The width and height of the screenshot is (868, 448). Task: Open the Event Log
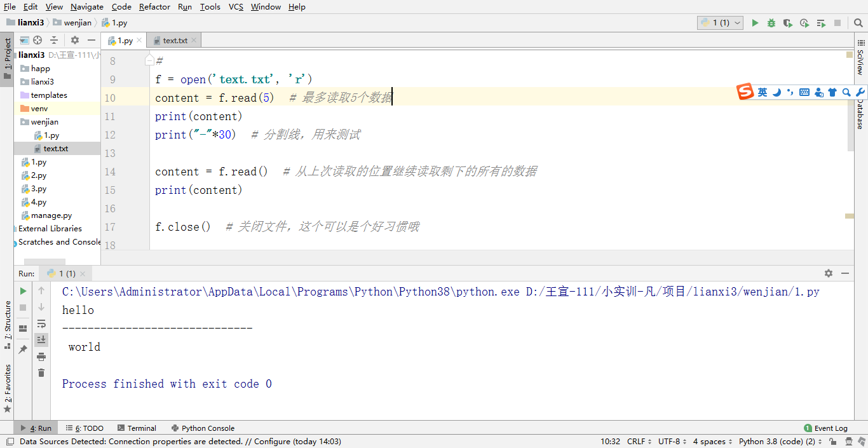826,428
